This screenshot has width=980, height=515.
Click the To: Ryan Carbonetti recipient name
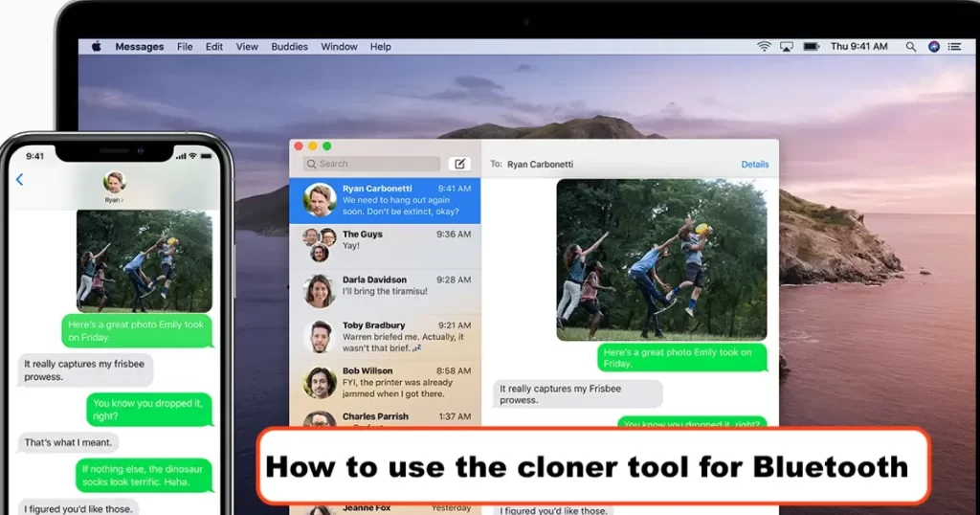coord(540,165)
